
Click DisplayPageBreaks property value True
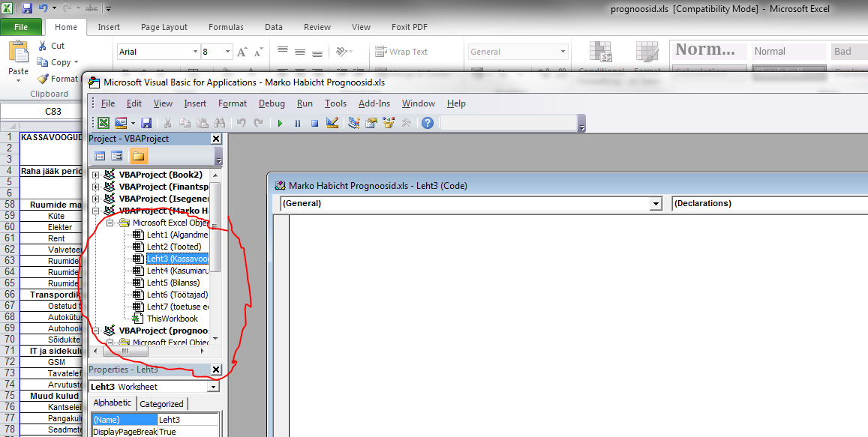coord(188,432)
